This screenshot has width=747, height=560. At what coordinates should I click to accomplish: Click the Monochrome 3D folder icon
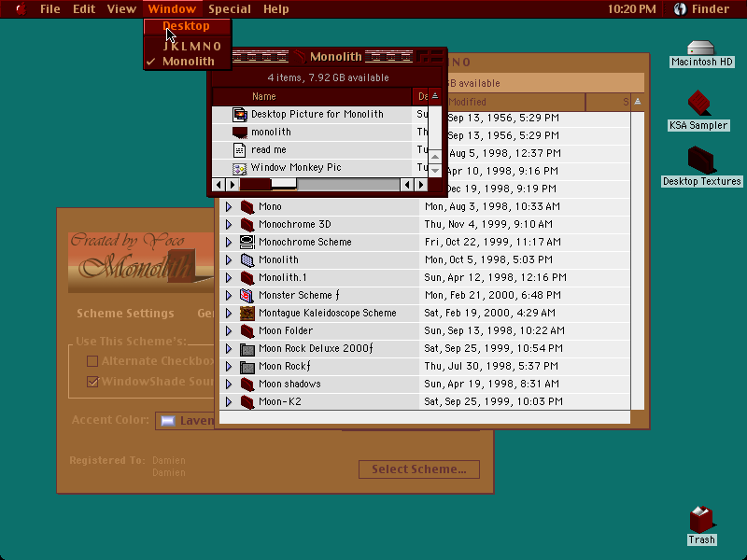click(247, 224)
